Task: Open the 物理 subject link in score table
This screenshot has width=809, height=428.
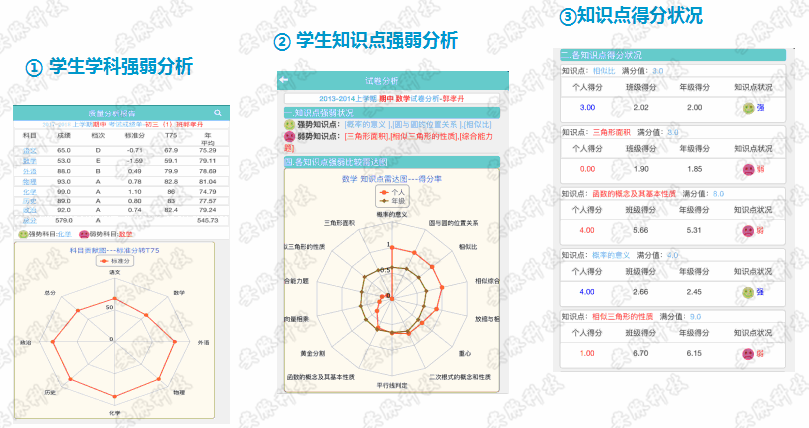Action: pos(29,181)
